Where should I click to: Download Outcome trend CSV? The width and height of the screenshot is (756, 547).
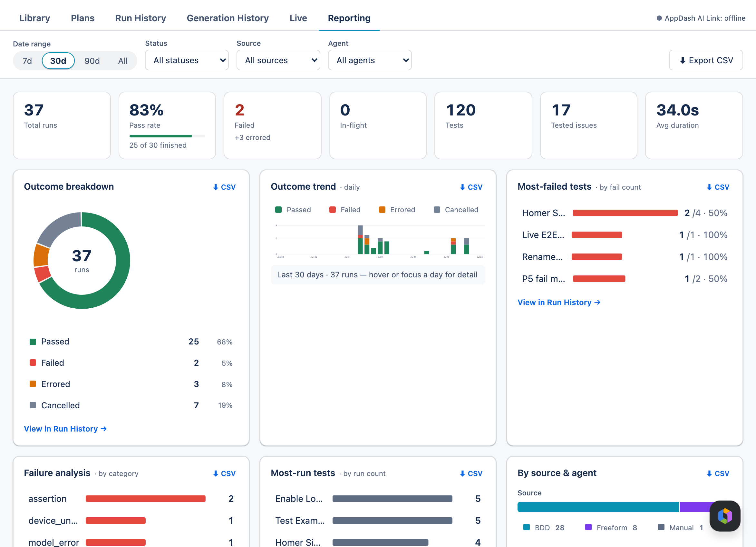471,187
